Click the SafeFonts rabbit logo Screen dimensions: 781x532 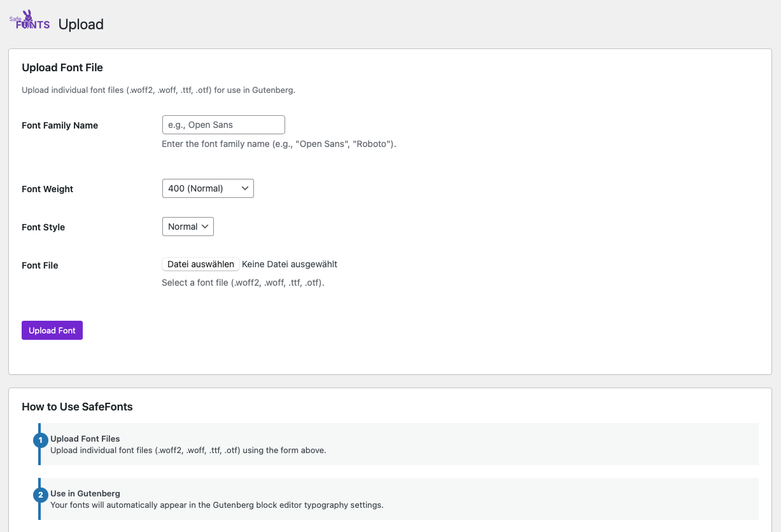coord(28,18)
